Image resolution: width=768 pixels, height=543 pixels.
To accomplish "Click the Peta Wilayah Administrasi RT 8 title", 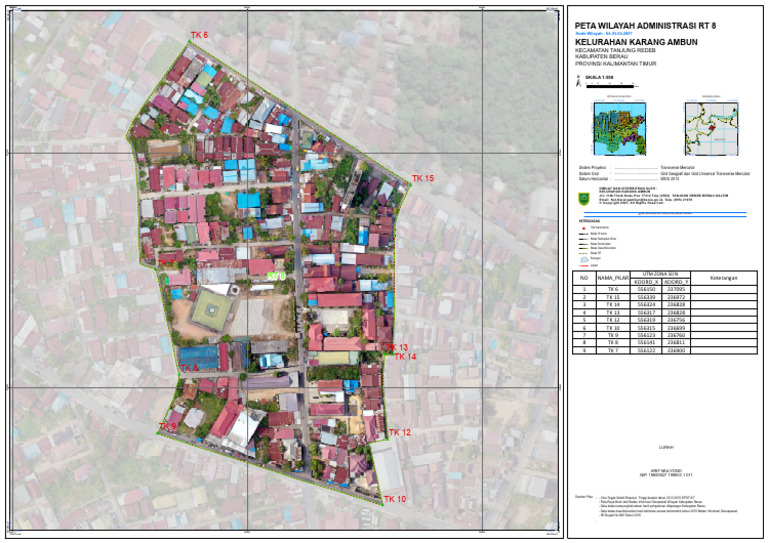I will (x=646, y=26).
